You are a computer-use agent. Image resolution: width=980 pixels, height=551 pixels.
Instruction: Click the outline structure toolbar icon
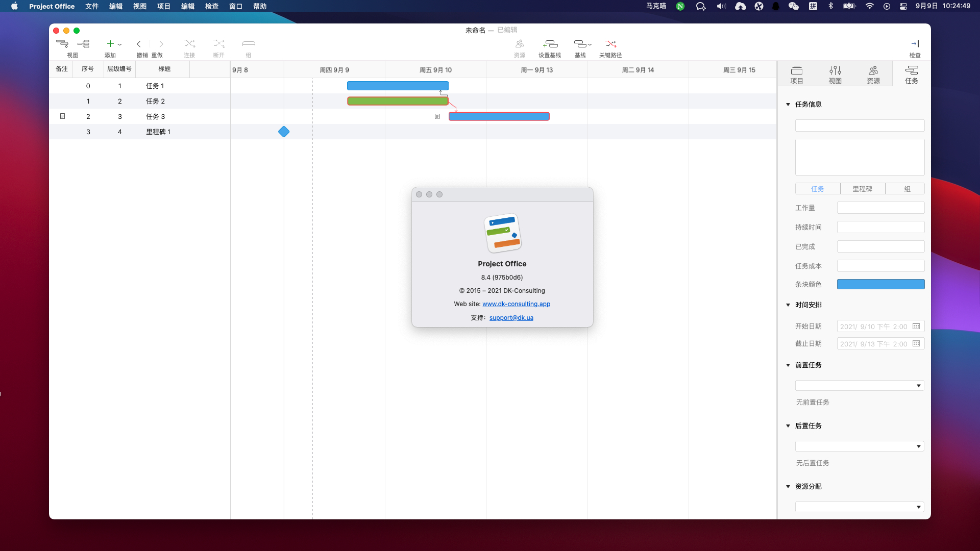(x=84, y=44)
